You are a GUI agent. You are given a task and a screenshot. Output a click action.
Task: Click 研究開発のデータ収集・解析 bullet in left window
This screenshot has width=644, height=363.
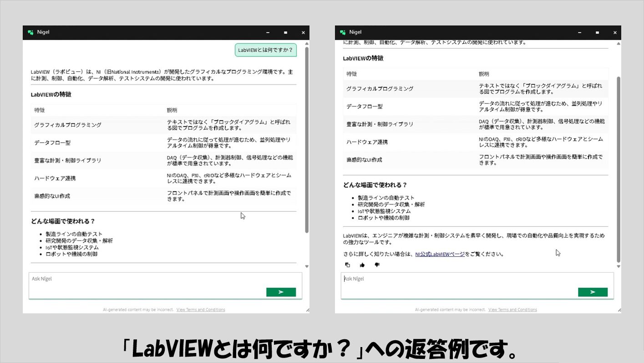point(79,240)
